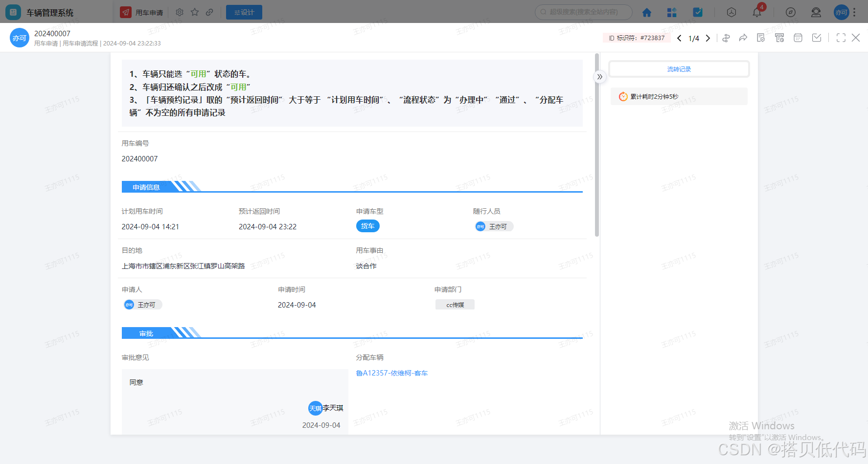
Task: Open the 用车申请 tab
Action: [142, 12]
